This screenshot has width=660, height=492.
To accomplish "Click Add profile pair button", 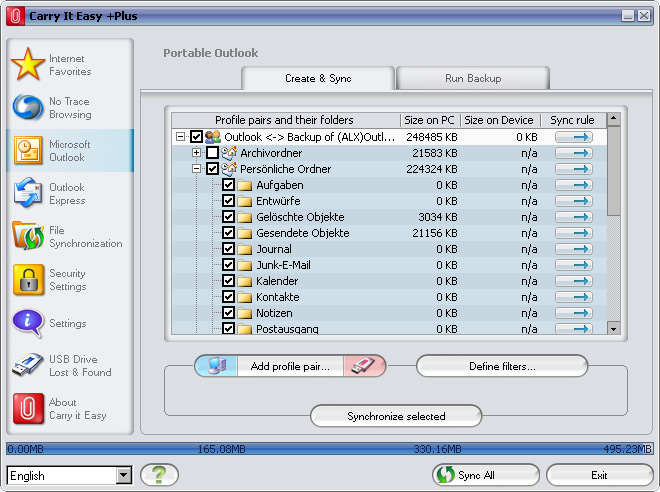I will click(x=290, y=366).
